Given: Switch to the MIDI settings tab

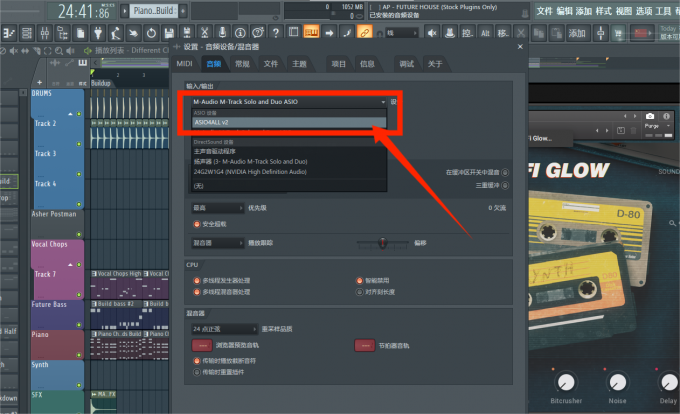Looking at the screenshot, I should click(184, 64).
